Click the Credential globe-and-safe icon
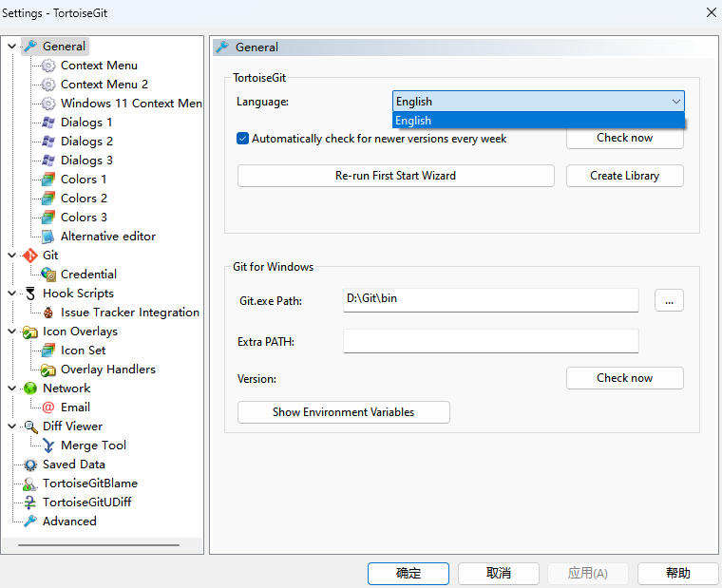 pyautogui.click(x=48, y=274)
